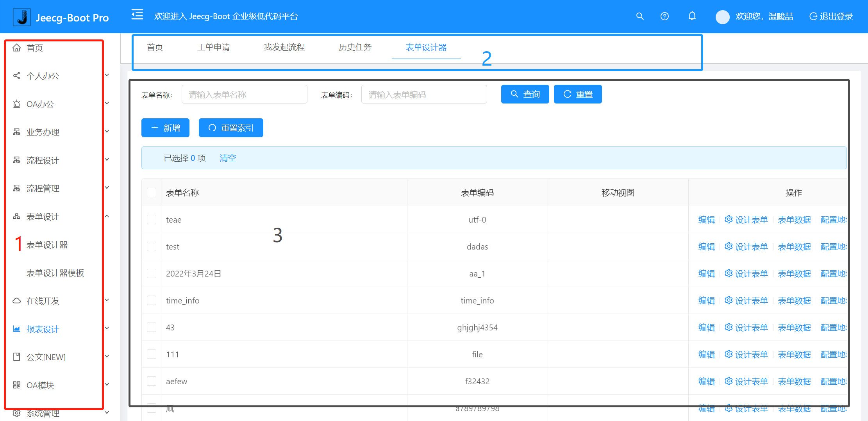868x421 pixels.
Task: Check the checkbox for row time_info
Action: [152, 300]
